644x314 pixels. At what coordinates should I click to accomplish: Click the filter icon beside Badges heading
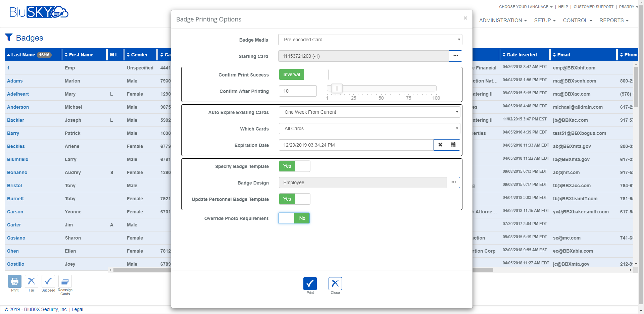click(9, 37)
